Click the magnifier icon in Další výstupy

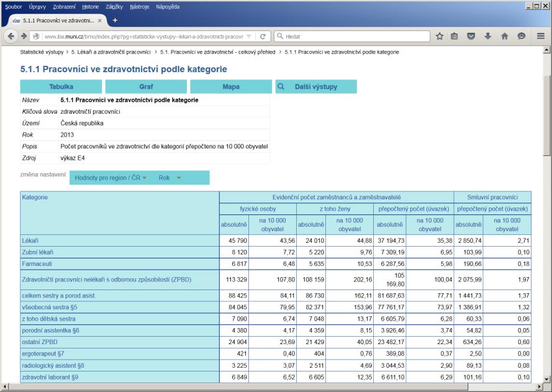click(x=281, y=86)
